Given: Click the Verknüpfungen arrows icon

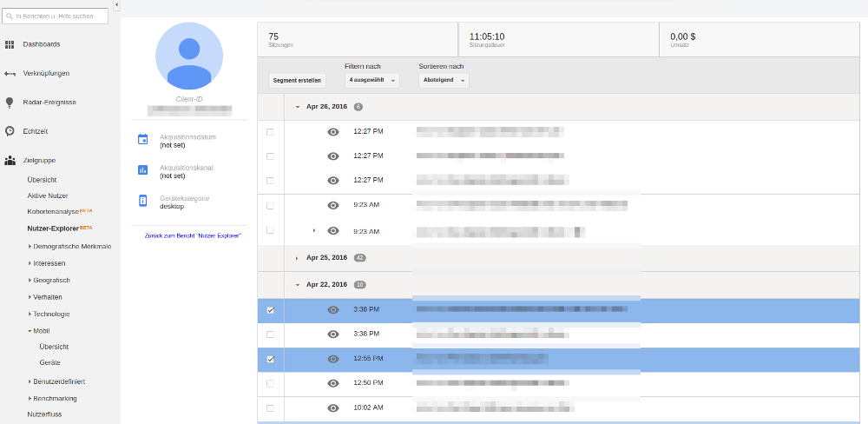Looking at the screenshot, I should pyautogui.click(x=10, y=73).
